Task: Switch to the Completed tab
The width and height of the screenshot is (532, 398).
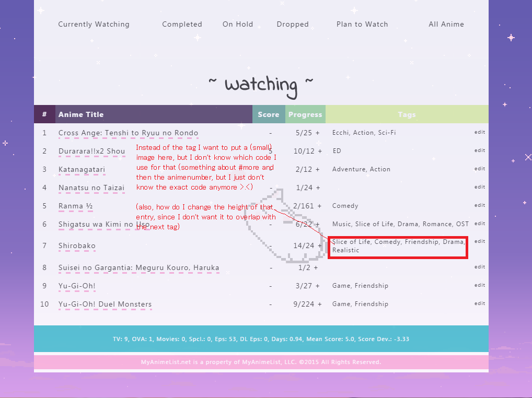Action: (x=182, y=24)
